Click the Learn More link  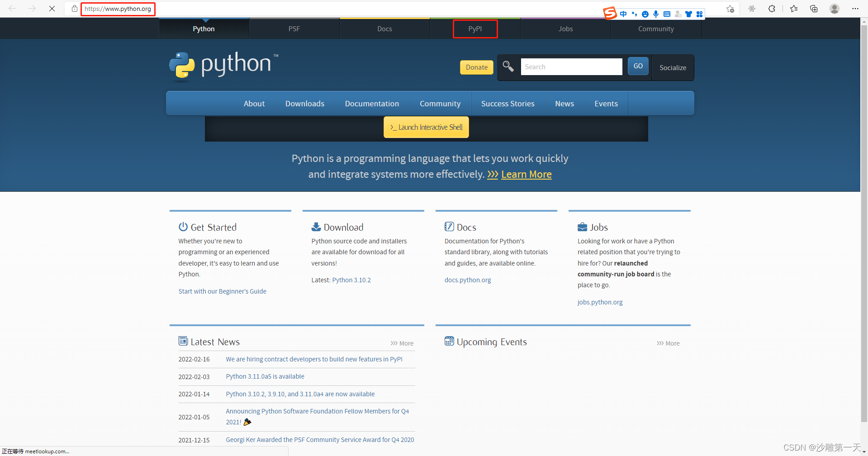point(526,174)
